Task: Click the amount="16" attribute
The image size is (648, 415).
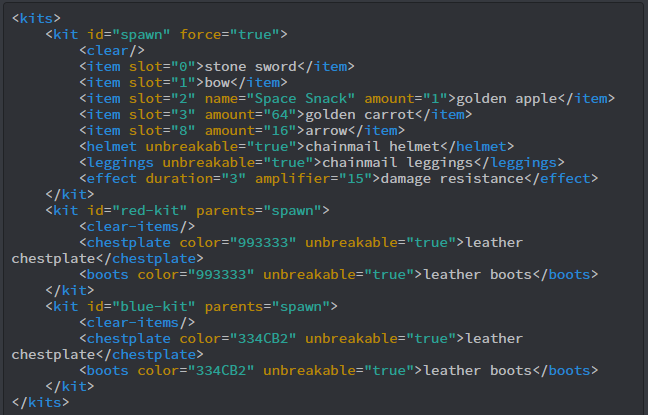Action: (250, 131)
